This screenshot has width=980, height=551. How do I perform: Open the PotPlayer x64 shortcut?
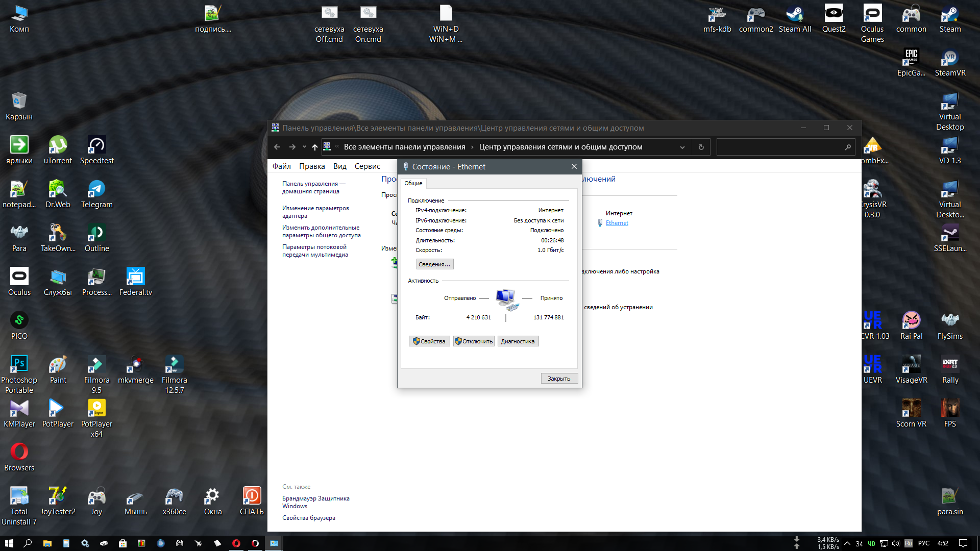[96, 409]
